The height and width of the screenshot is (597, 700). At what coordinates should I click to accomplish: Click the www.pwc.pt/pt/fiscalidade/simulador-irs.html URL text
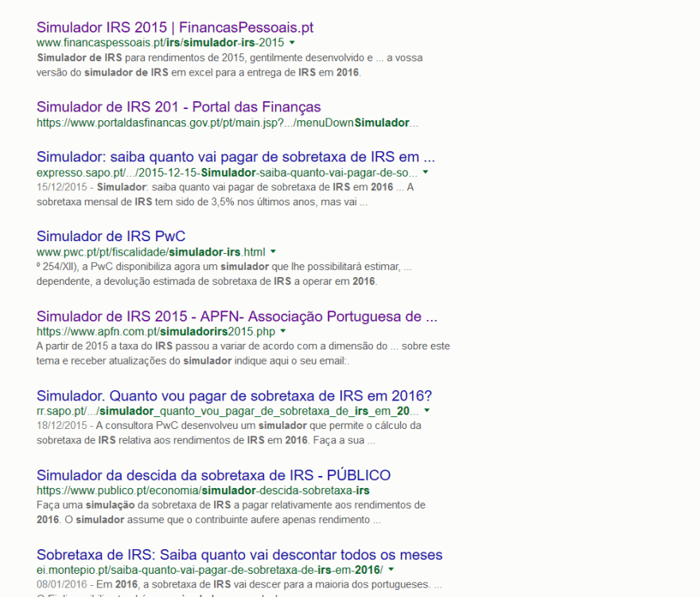coord(151,252)
